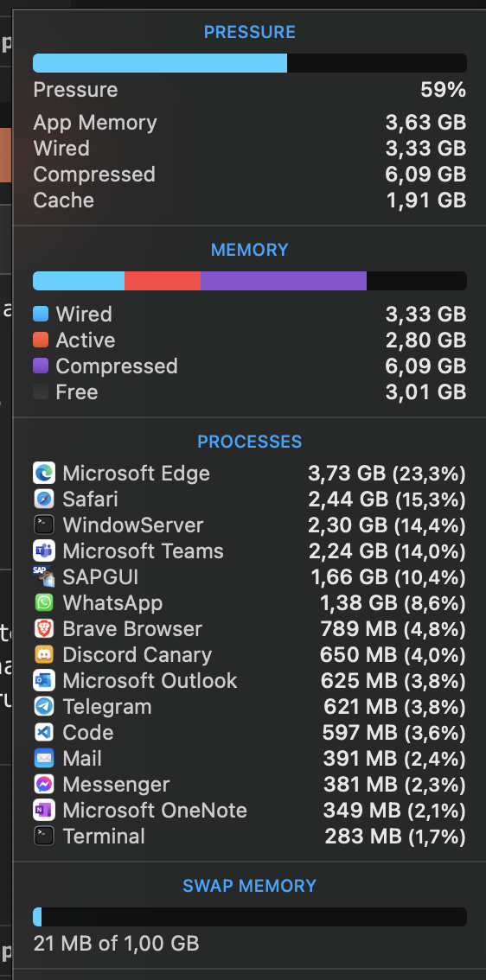Click the Telegram paper plane icon

(44, 706)
